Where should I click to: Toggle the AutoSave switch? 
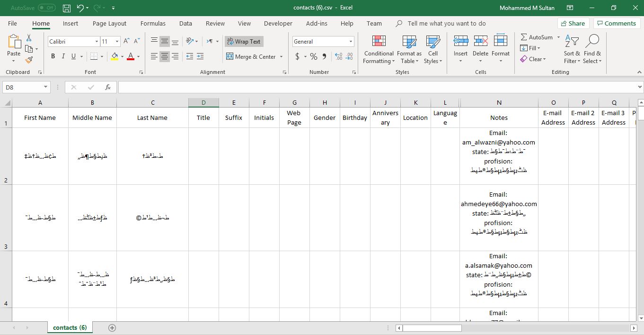(x=46, y=8)
